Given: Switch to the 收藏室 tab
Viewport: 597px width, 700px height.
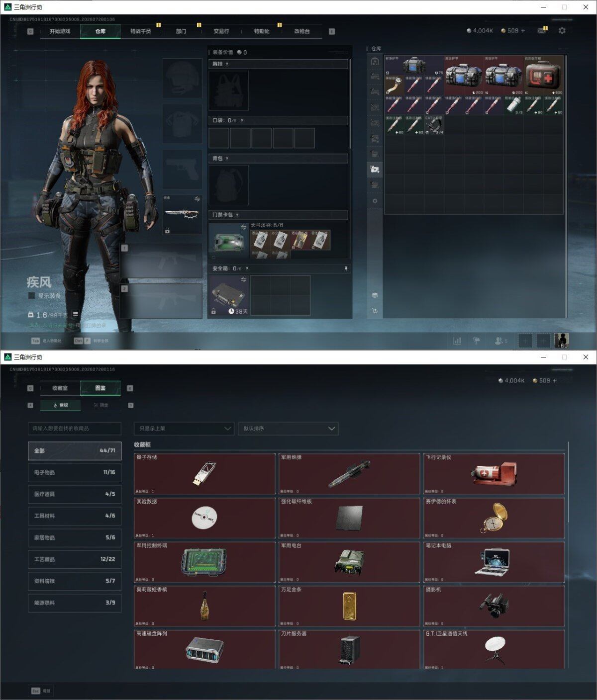Looking at the screenshot, I should (x=60, y=388).
